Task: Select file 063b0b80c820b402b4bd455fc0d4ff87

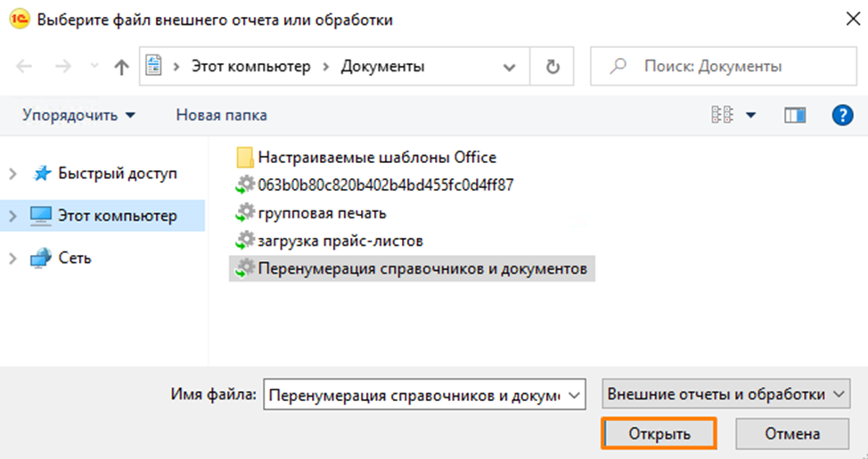Action: point(385,185)
